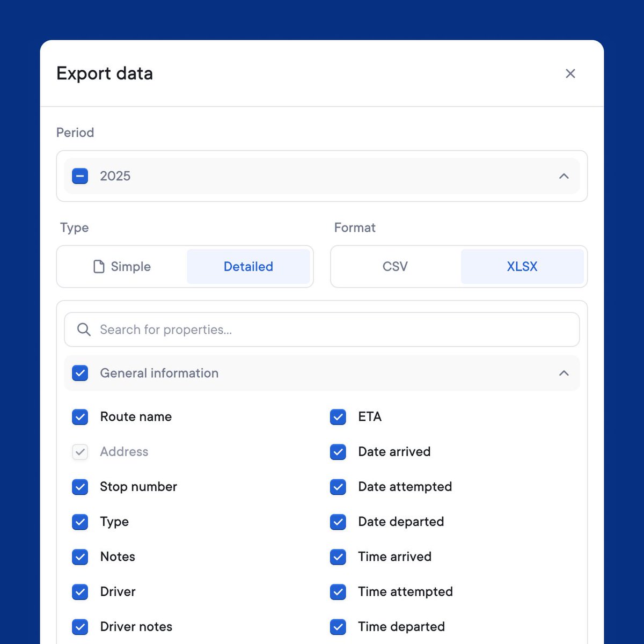Image resolution: width=644 pixels, height=644 pixels.
Task: Choose CSV format
Action: (x=396, y=267)
